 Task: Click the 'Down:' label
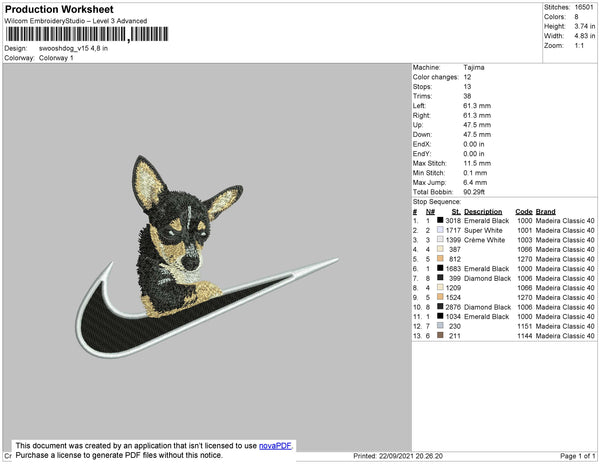pos(422,135)
